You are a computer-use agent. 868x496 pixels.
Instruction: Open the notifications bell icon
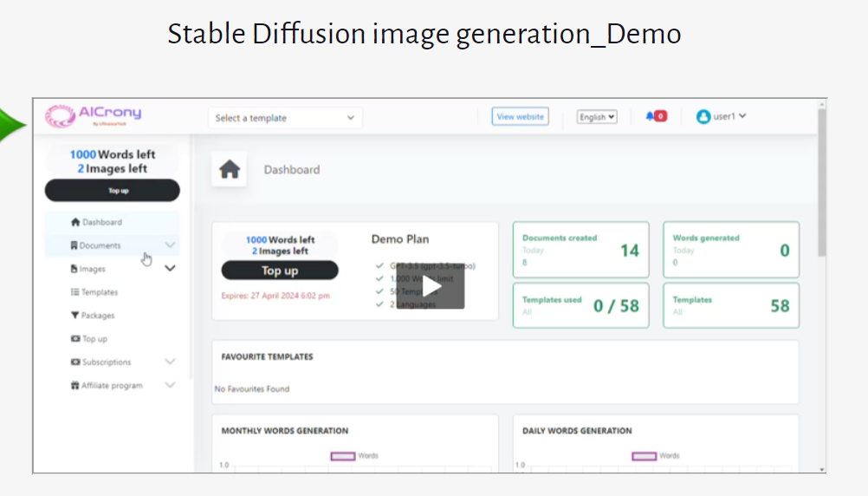tap(650, 116)
